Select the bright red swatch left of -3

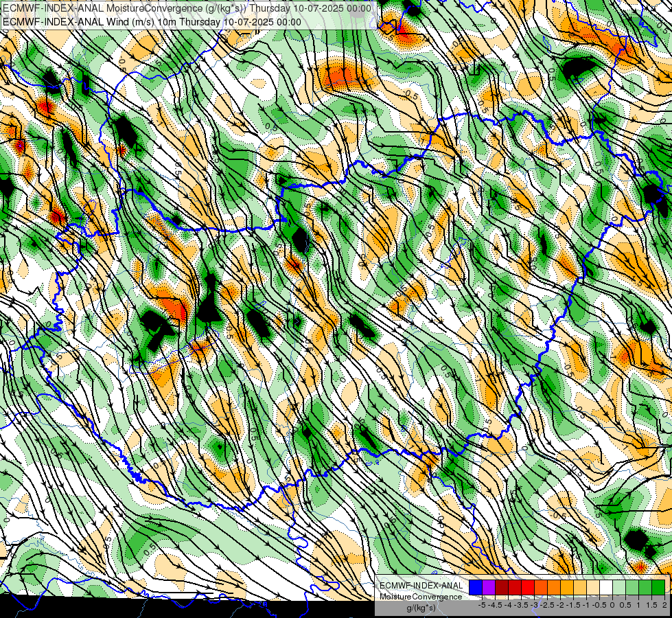pyautogui.click(x=528, y=587)
